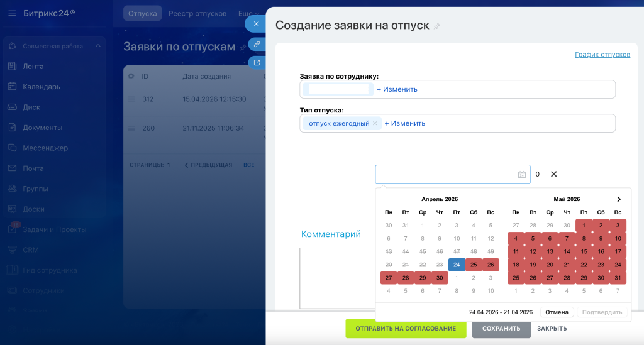The width and height of the screenshot is (644, 345).
Task: Click the pin icon beside form title
Action: tap(437, 26)
